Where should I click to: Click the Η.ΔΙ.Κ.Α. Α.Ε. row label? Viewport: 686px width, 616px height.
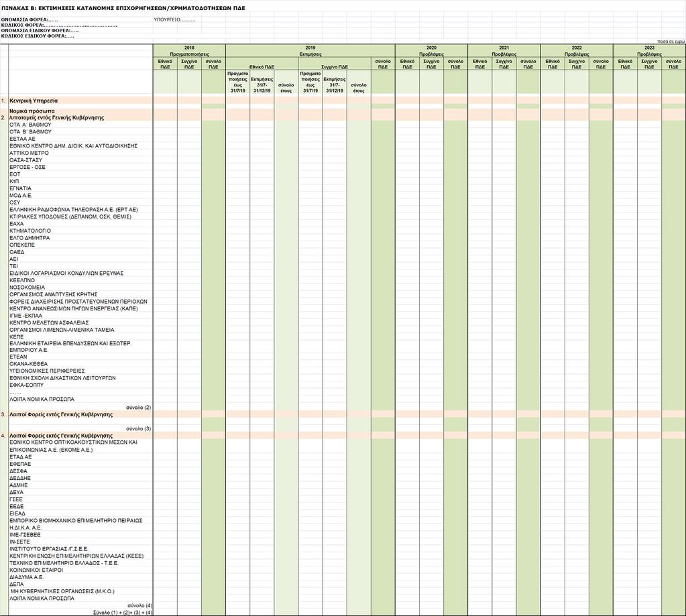coord(25,528)
